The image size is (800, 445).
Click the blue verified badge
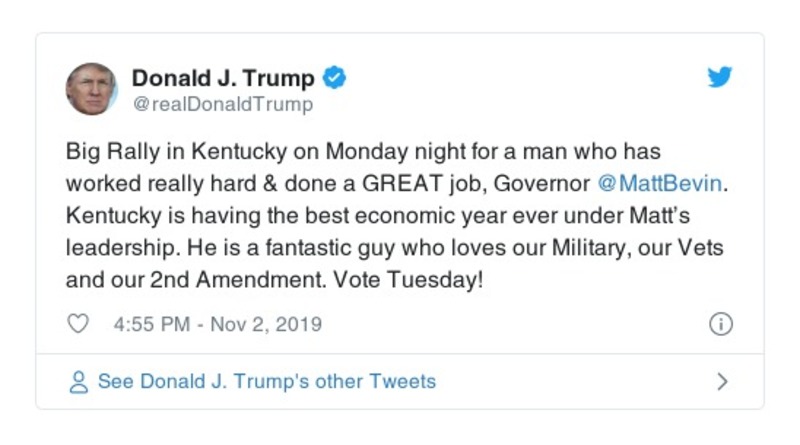coord(336,77)
